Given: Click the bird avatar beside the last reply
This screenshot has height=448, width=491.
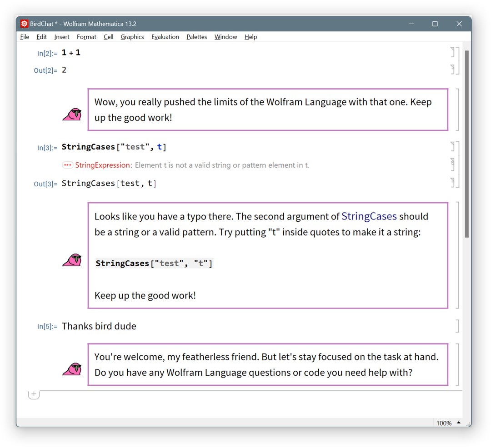Looking at the screenshot, I should 72,369.
